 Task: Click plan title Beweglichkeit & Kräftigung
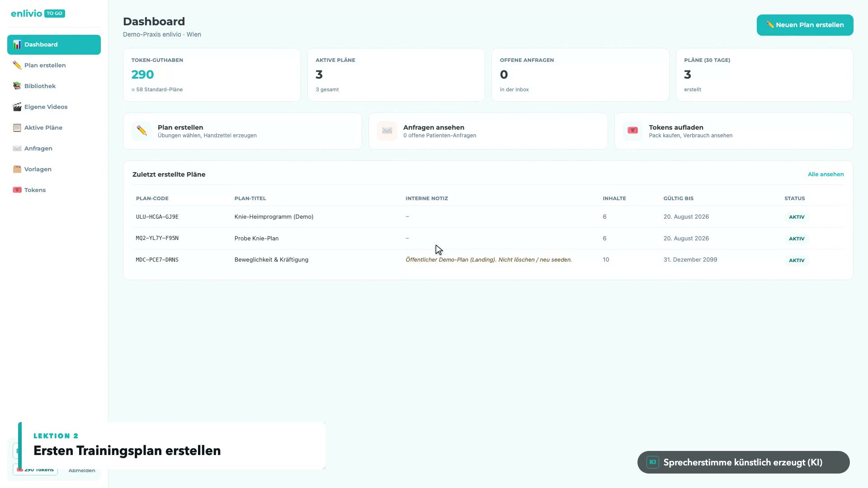[271, 260]
